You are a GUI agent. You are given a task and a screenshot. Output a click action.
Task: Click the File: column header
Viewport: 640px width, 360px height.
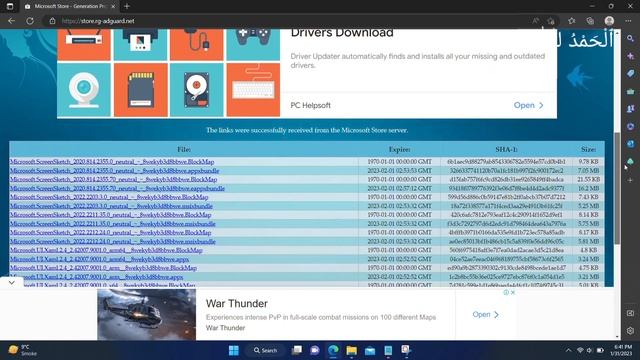point(184,149)
